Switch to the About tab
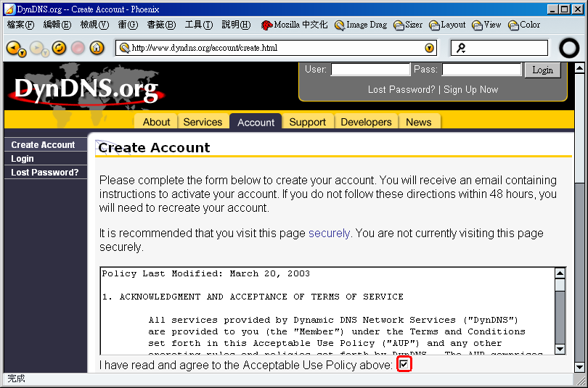The width and height of the screenshot is (588, 388). point(156,122)
